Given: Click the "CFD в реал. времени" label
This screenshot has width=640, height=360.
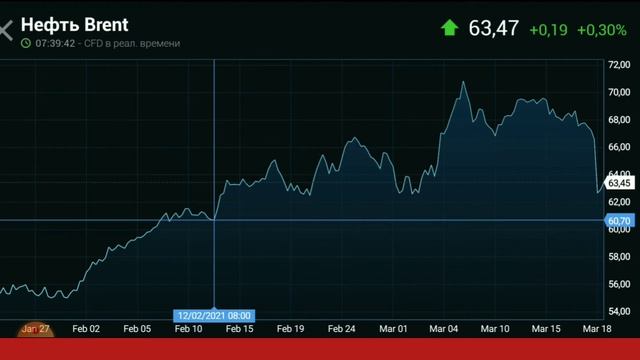Looking at the screenshot, I should pyautogui.click(x=132, y=43).
